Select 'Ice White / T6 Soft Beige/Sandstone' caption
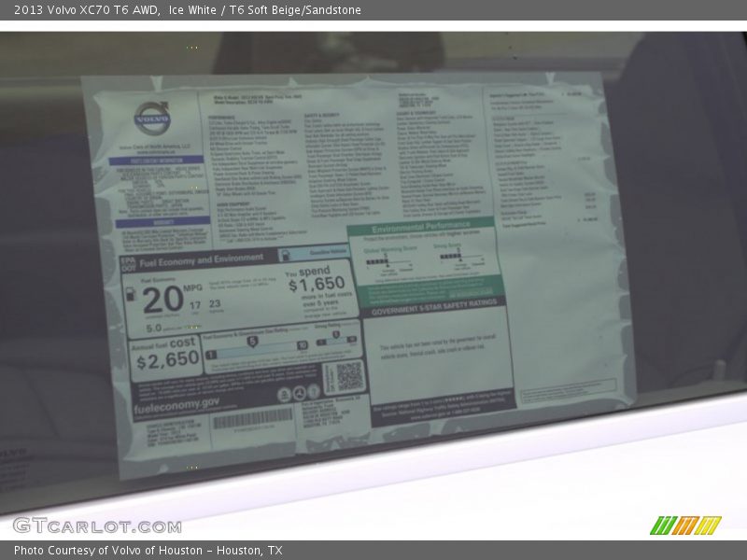Viewport: 747px width, 560px height. (265, 10)
